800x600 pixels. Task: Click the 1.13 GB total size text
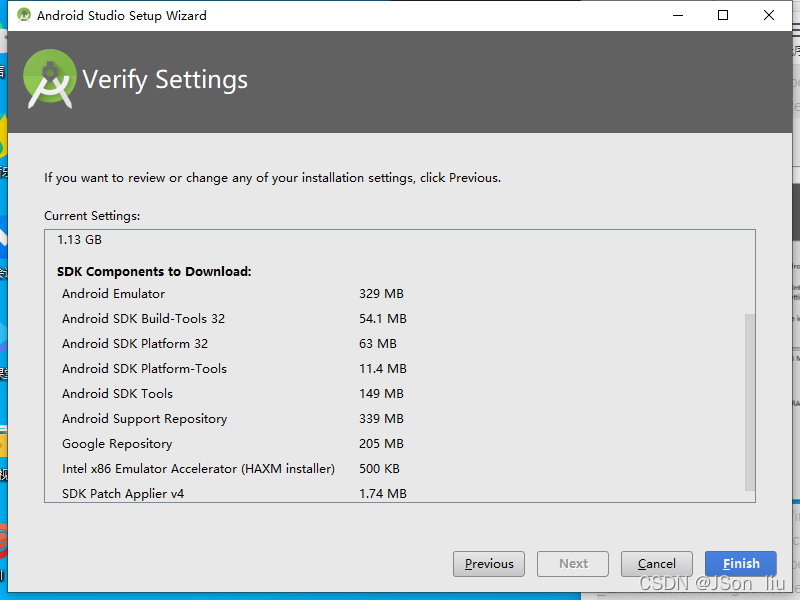coord(80,239)
